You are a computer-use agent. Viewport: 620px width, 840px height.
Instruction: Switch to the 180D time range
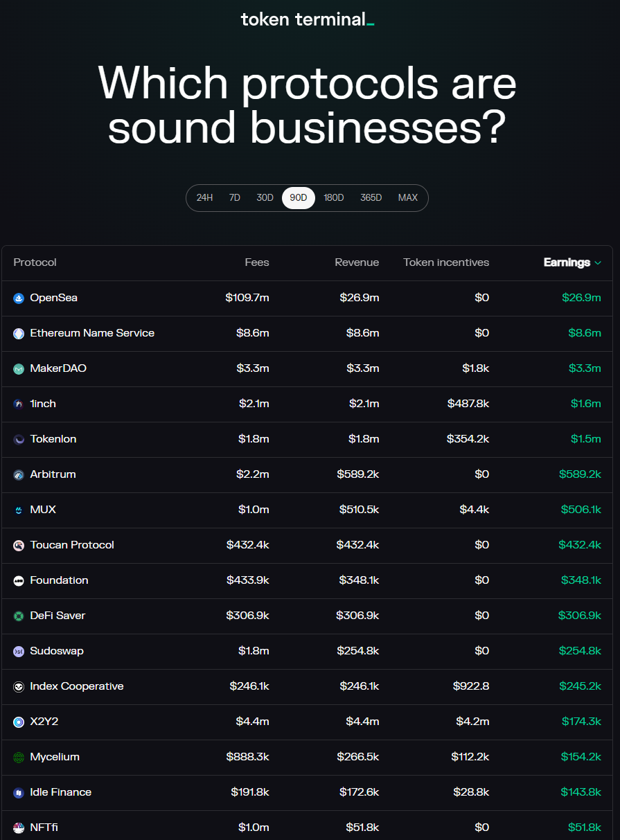(x=334, y=198)
